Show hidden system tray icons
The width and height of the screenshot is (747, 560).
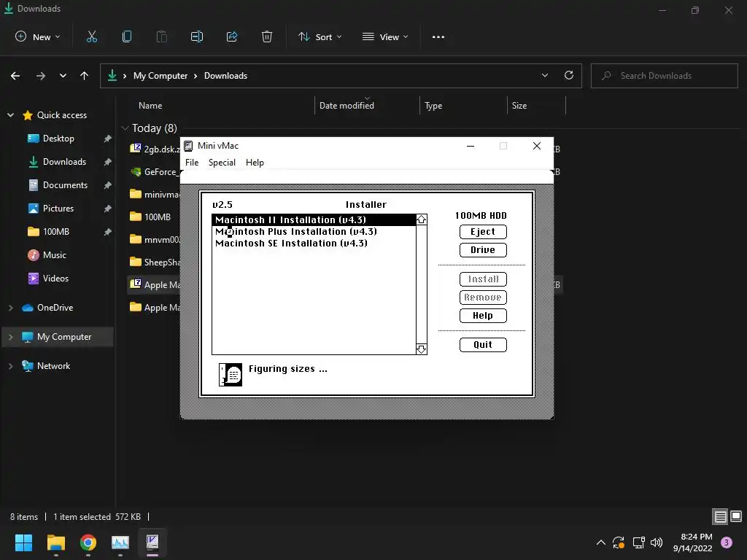(x=601, y=542)
